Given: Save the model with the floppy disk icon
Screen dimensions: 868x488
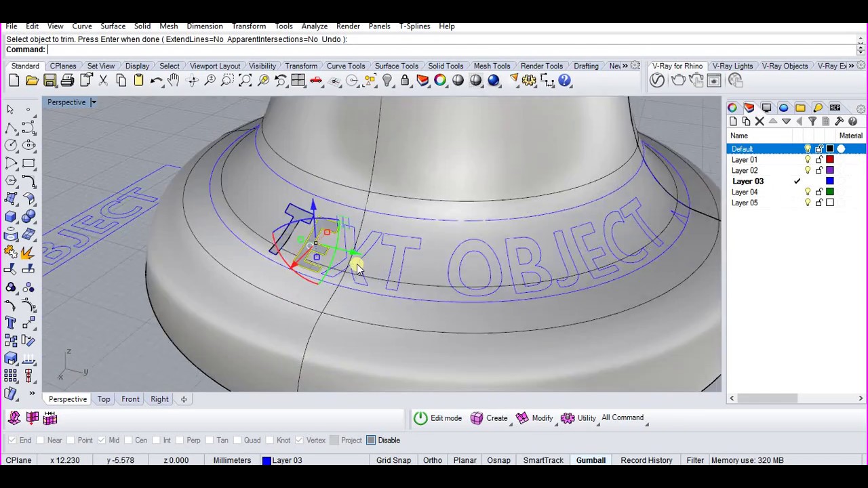Looking at the screenshot, I should 50,81.
